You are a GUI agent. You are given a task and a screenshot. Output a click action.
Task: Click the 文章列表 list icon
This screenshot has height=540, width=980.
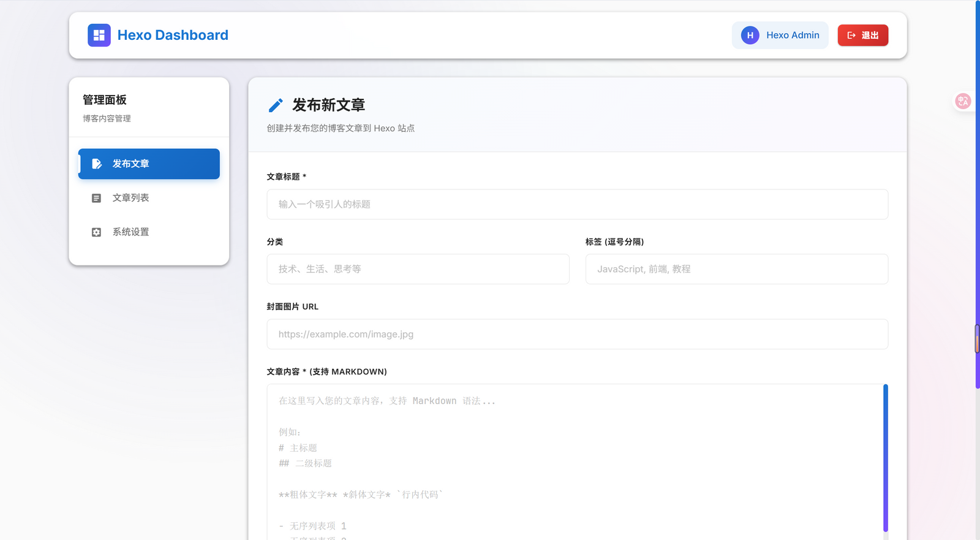(x=96, y=198)
